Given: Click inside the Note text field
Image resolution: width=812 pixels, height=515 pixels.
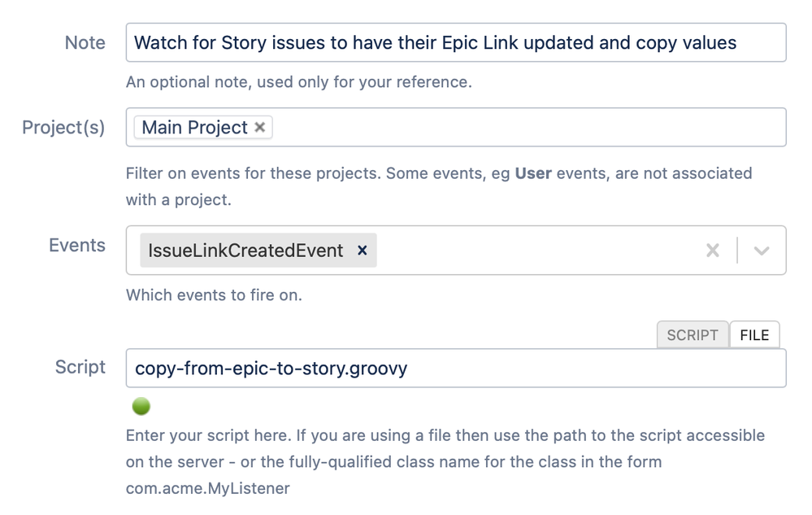Looking at the screenshot, I should 455,42.
